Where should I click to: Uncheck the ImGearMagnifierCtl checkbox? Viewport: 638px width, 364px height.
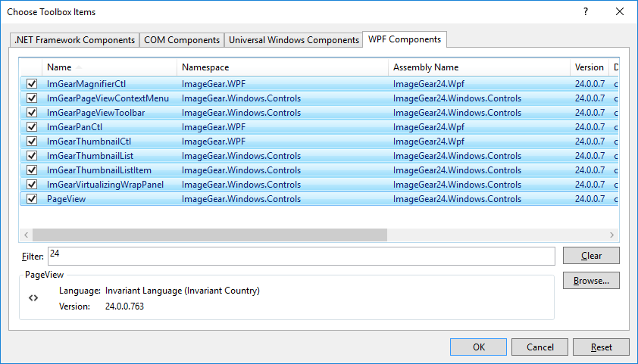(x=32, y=84)
